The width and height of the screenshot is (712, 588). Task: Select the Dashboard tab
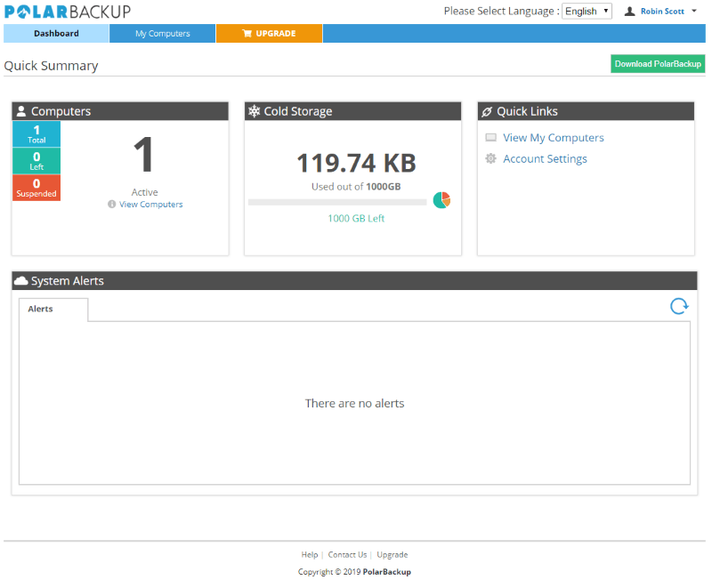(x=56, y=34)
